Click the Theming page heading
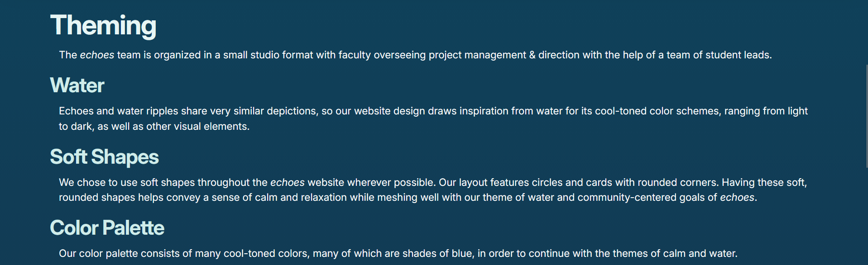Screen dimensions: 868x265 [103, 25]
